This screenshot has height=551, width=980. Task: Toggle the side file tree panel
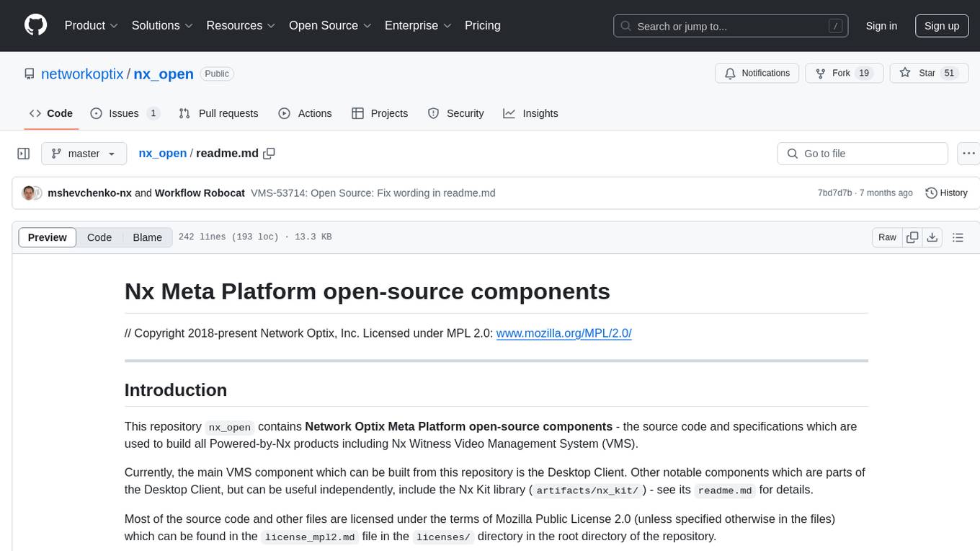coord(24,154)
